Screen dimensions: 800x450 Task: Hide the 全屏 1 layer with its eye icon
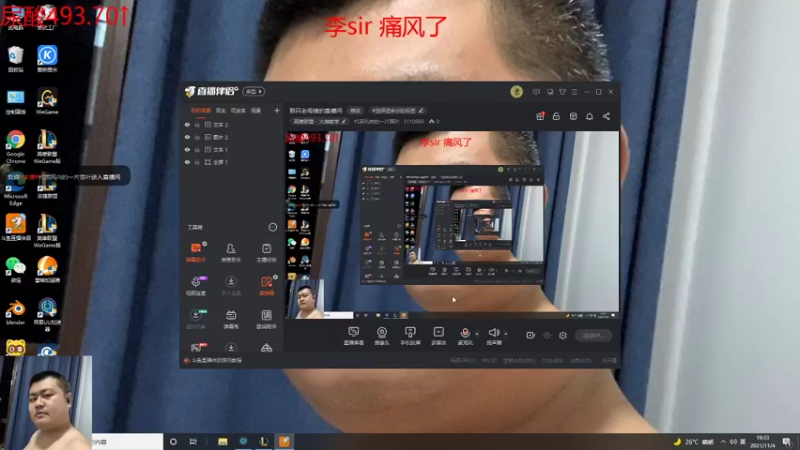pos(187,162)
